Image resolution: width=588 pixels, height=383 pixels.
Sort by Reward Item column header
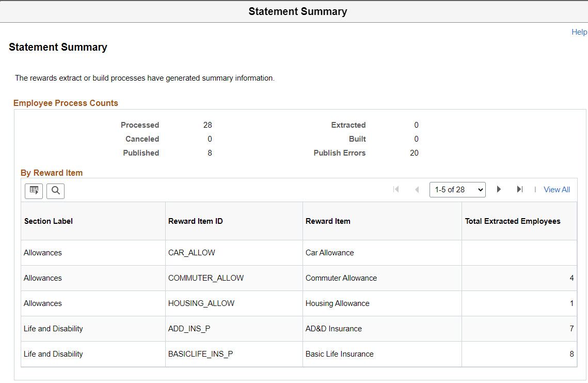pyautogui.click(x=328, y=221)
